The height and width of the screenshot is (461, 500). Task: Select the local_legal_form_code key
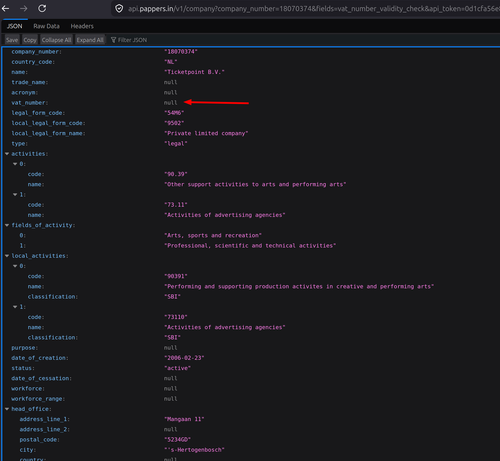pyautogui.click(x=48, y=123)
